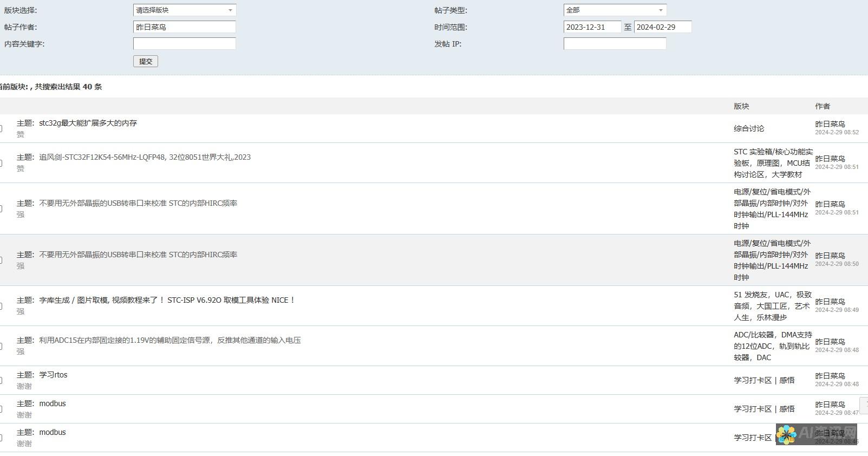Click the timestamp 2024-2-29 08:50

click(837, 264)
